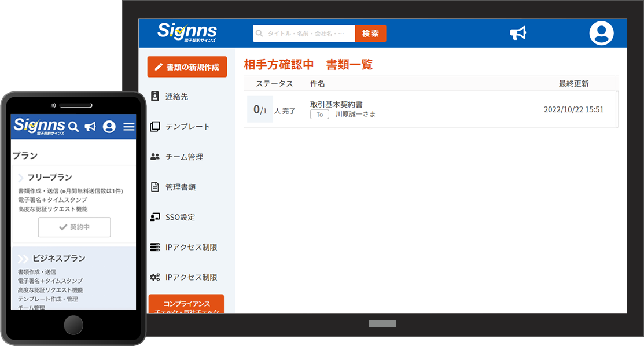This screenshot has height=346, width=644.
Task: Tap the mobile megaphone icon
Action: [x=90, y=127]
